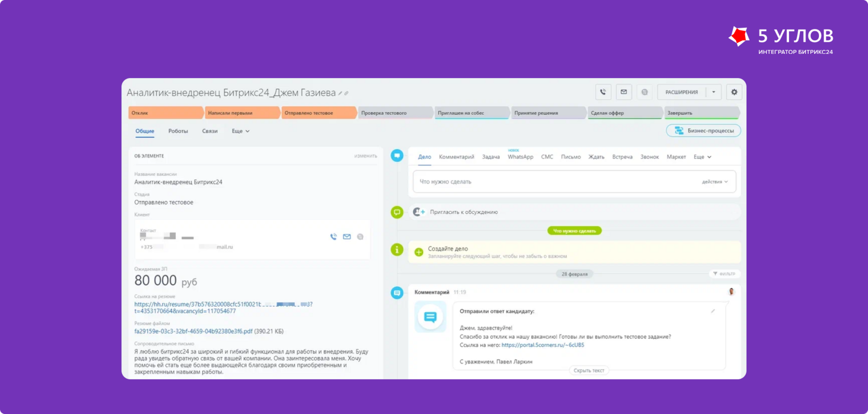Set pipeline stage to Написали первыми

(x=242, y=113)
